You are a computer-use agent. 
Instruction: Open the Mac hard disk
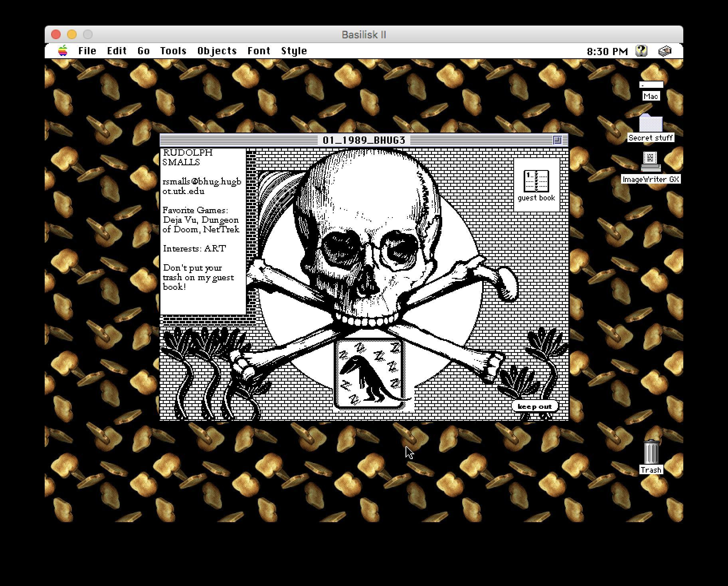point(651,85)
